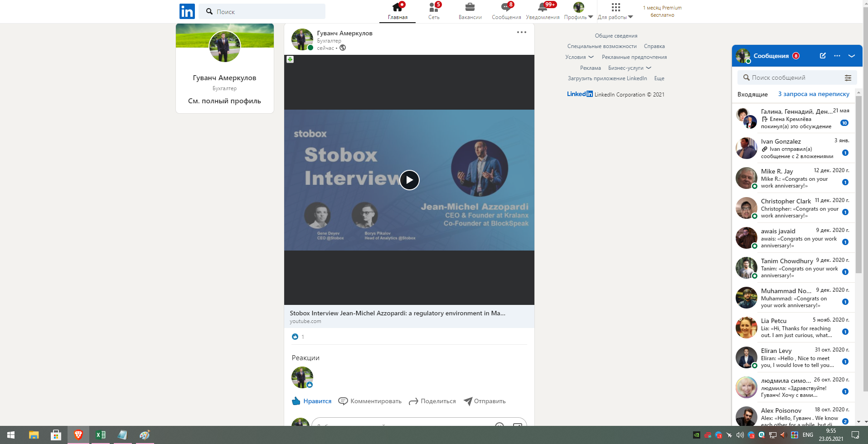Expand the Для работы apps dropdown
Viewport: 868px width, 444px height.
(x=615, y=11)
